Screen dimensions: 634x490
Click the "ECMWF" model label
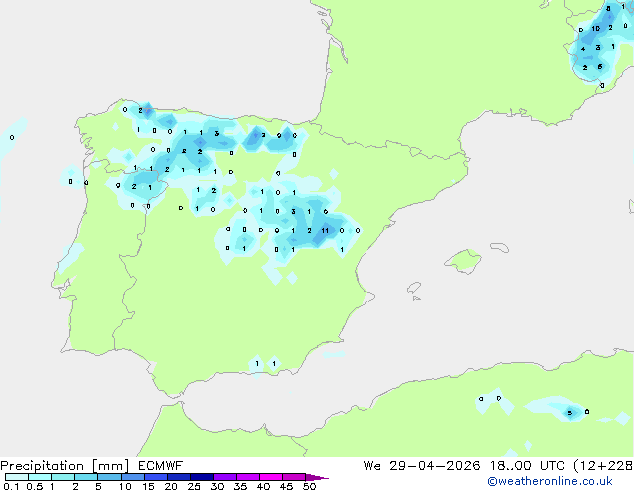160,466
